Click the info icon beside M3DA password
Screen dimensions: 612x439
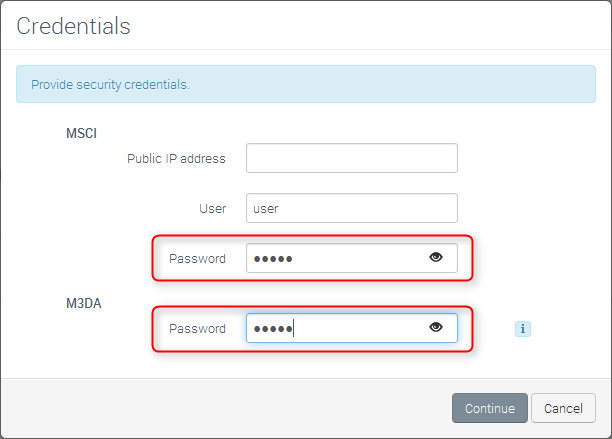click(522, 328)
